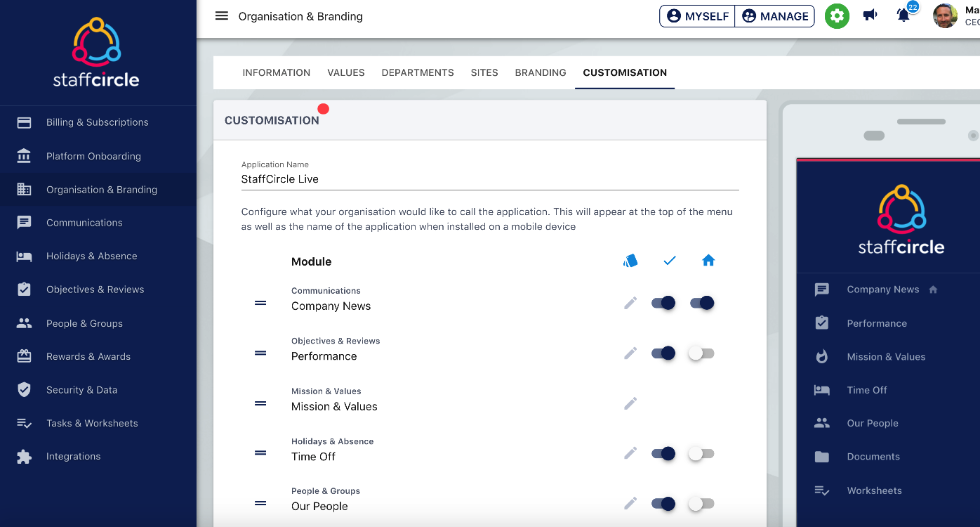Switch to the Information tab

tap(277, 72)
